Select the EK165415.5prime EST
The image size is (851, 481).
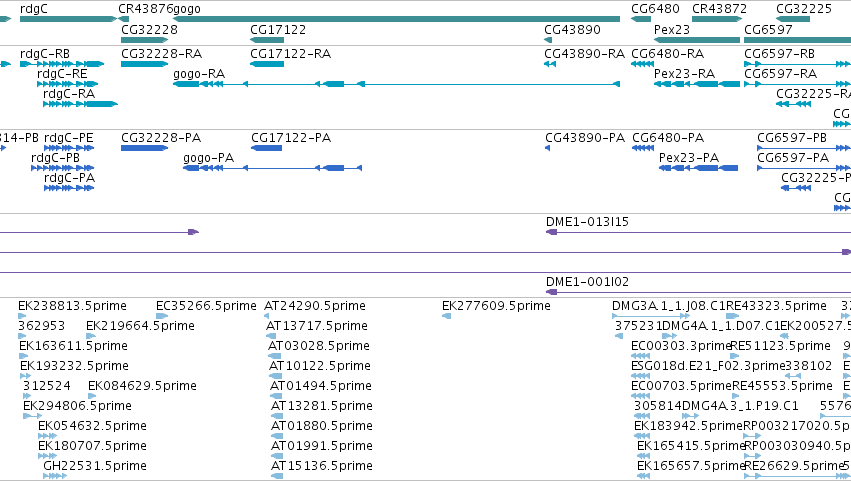(643, 456)
